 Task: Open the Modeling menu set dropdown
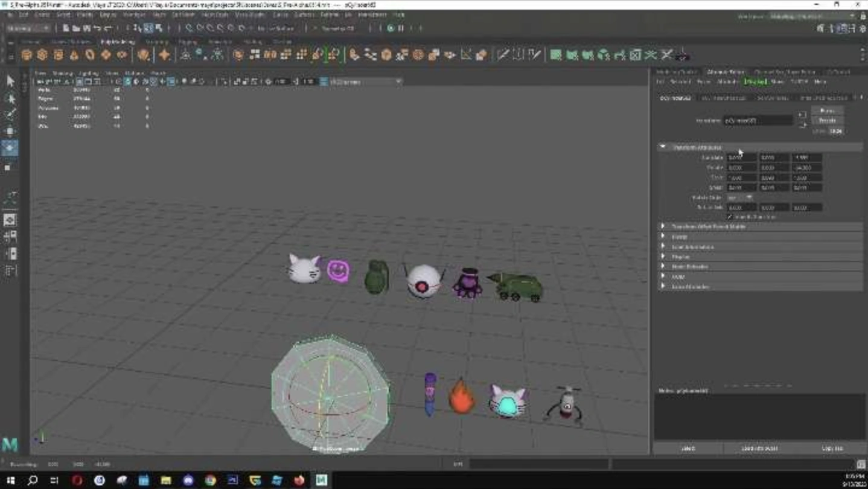point(28,28)
